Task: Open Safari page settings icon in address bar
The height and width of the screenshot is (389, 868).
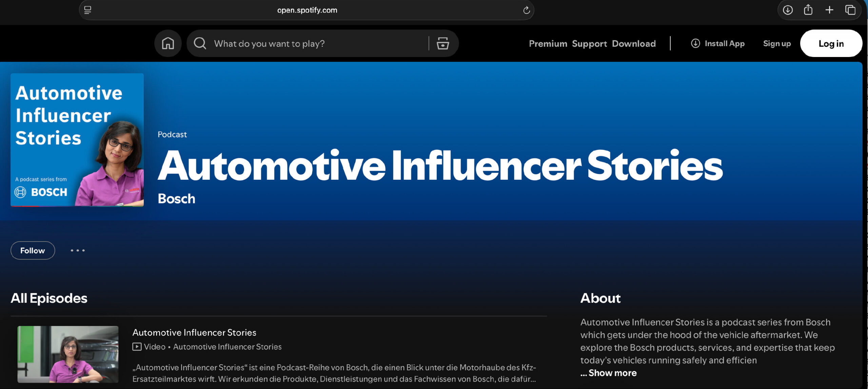Action: tap(88, 10)
